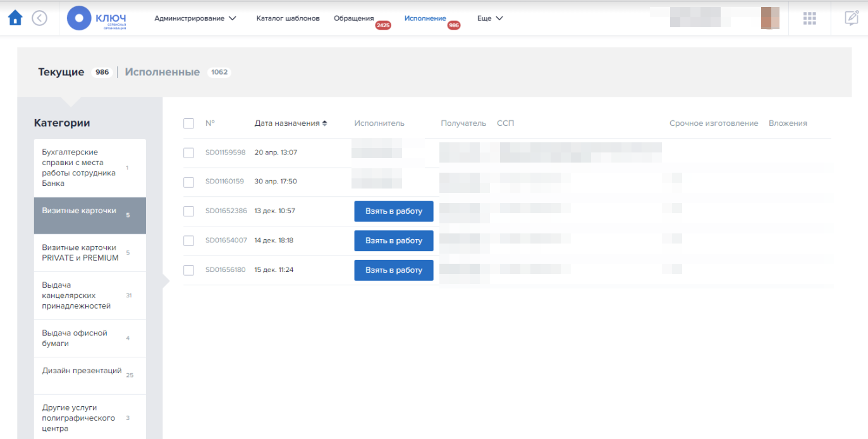868x439 pixels.
Task: Open the Ключ logo
Action: tap(97, 18)
